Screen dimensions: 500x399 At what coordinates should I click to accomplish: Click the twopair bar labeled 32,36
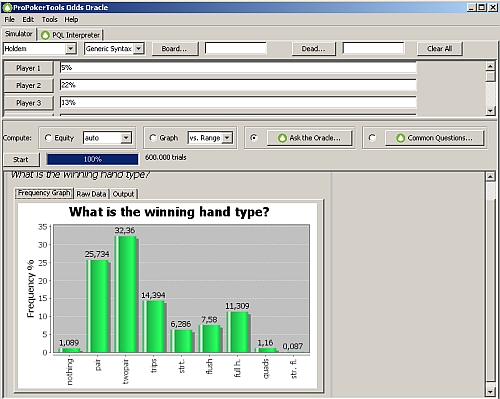tap(125, 294)
